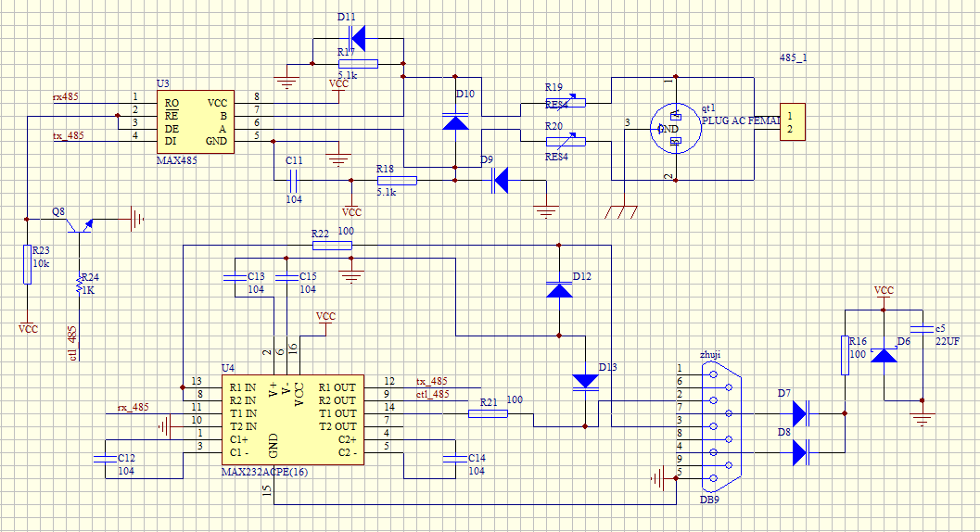980x532 pixels.
Task: Select resistor R22 body
Action: [332, 245]
